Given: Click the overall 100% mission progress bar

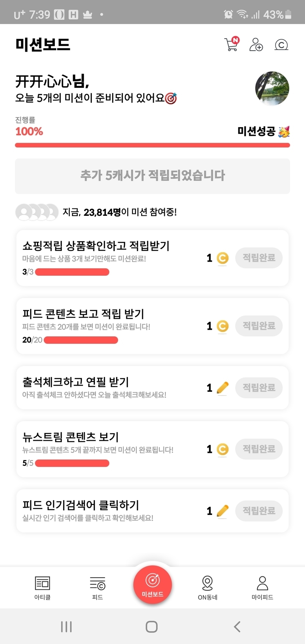Looking at the screenshot, I should [152, 145].
